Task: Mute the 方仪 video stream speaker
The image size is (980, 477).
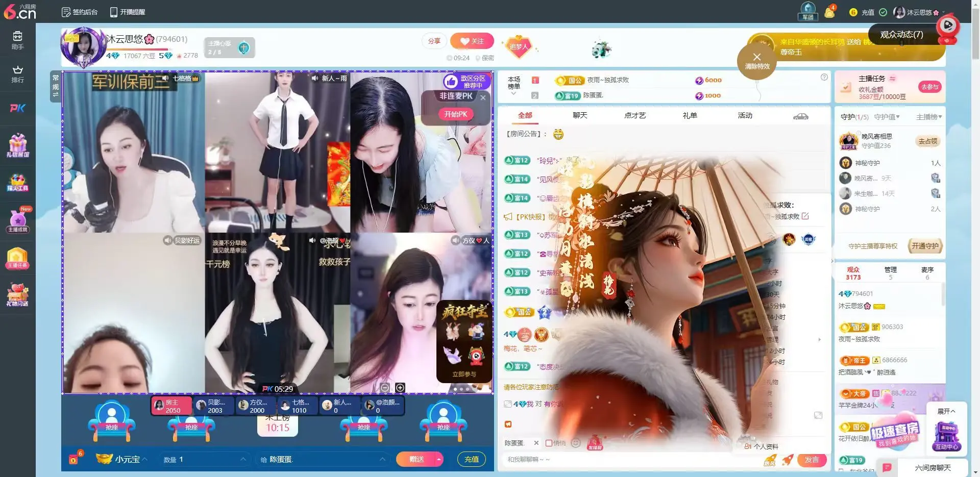Action: coord(455,240)
